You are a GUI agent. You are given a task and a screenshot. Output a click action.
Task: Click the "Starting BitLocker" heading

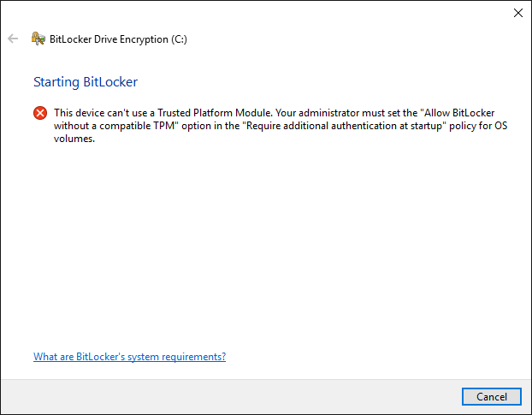pos(86,82)
